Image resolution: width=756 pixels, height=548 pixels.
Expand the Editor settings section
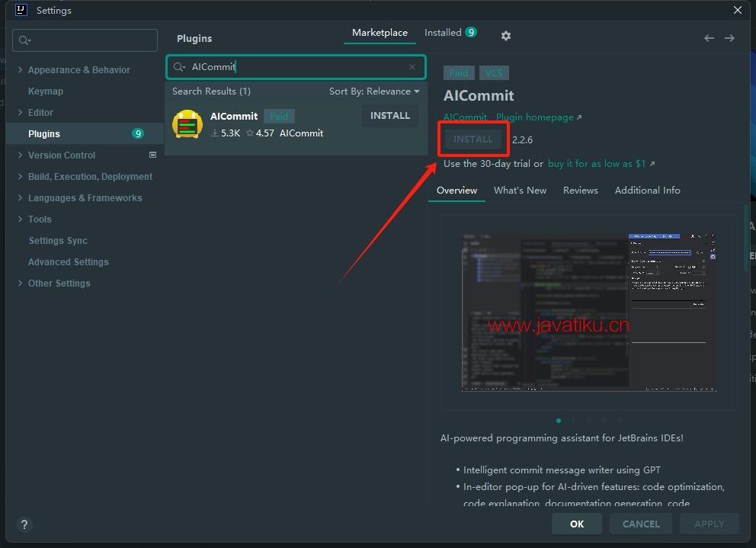click(x=20, y=112)
